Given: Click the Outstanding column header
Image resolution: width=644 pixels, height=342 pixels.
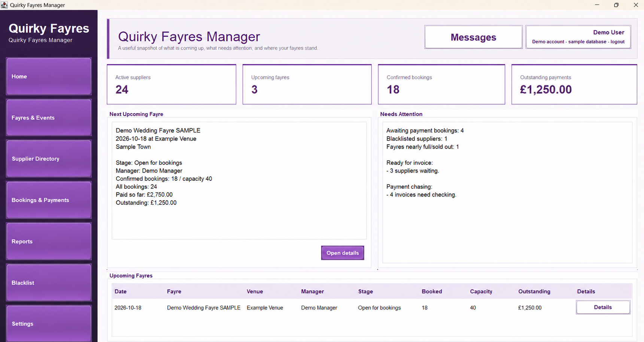Looking at the screenshot, I should [x=534, y=291].
